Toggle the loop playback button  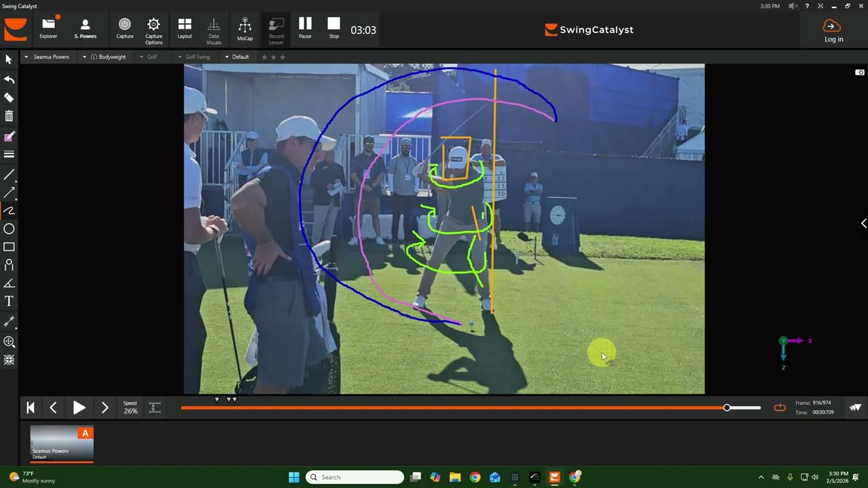pyautogui.click(x=780, y=407)
